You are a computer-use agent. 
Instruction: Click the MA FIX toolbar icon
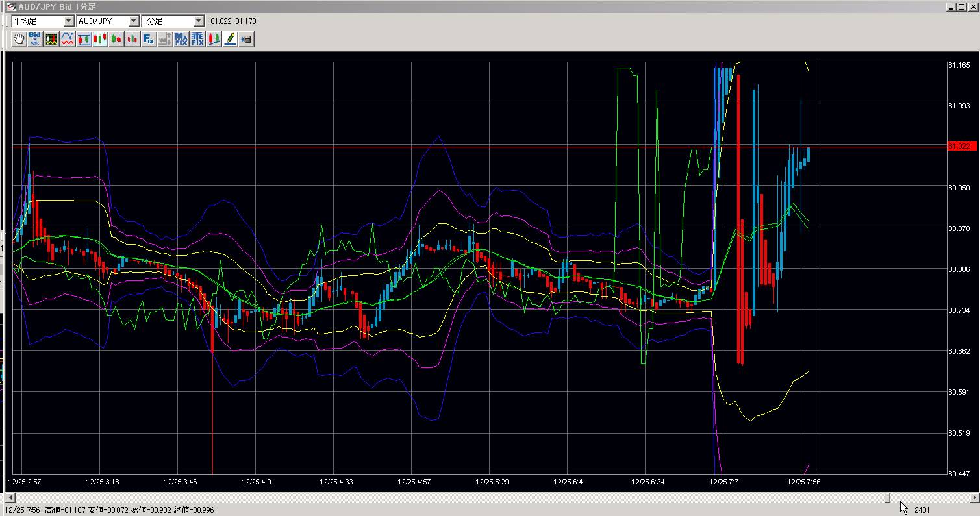181,39
